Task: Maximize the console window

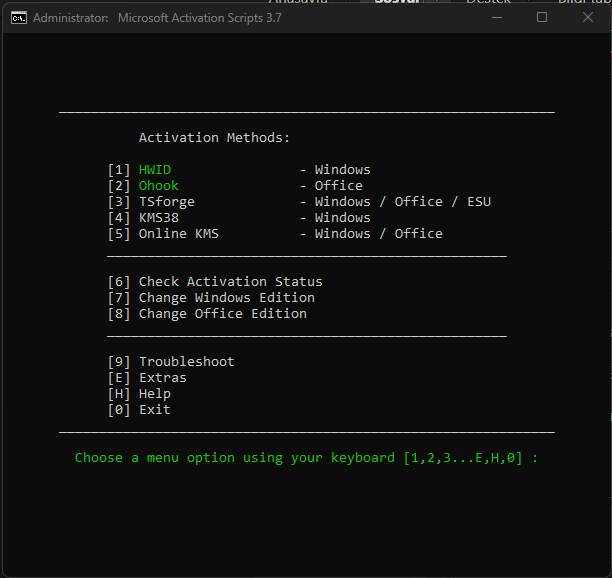Action: tap(542, 18)
